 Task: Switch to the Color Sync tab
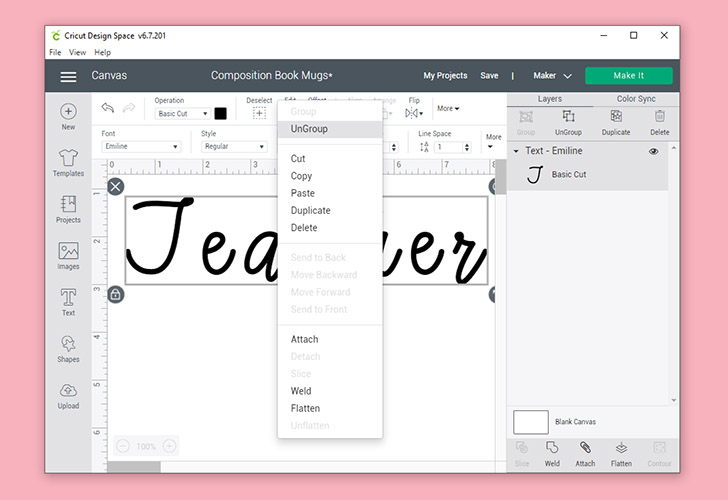coord(636,99)
